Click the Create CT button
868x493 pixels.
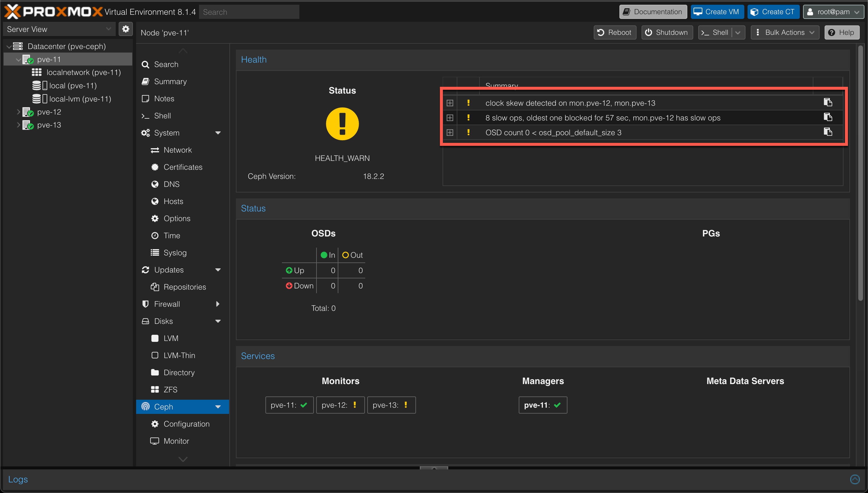773,12
